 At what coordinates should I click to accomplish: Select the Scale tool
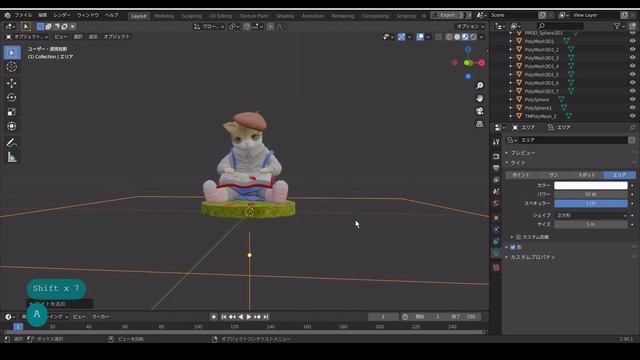tap(12, 112)
